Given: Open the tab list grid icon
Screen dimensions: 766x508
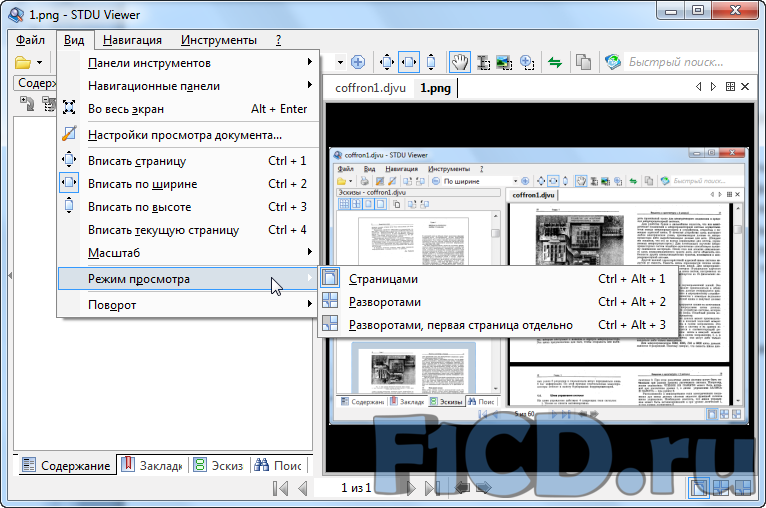Looking at the screenshot, I should [730, 86].
